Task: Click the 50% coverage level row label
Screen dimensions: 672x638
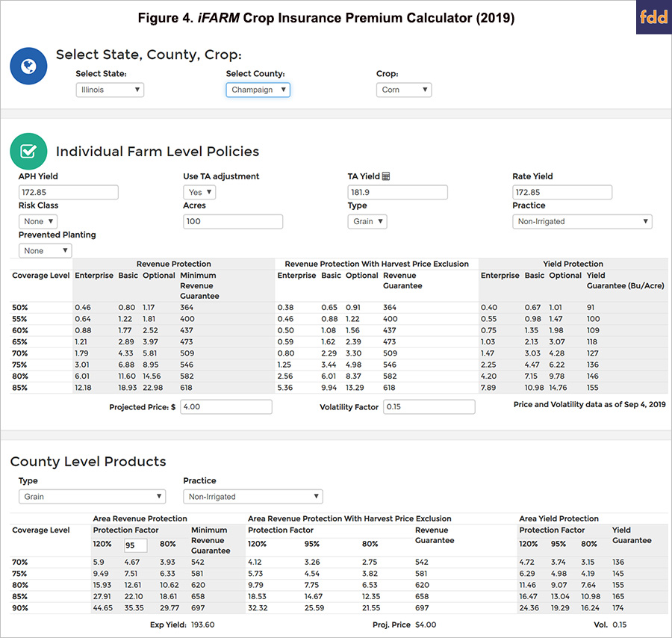Action: (19, 308)
